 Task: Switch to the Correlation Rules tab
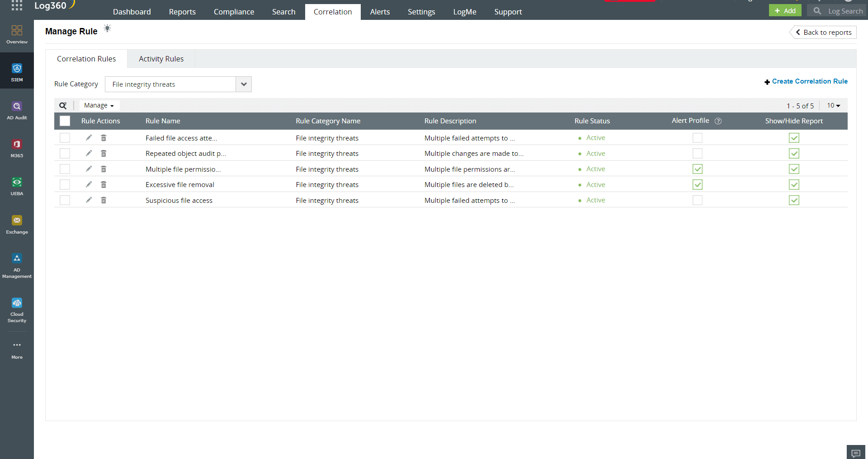tap(86, 59)
